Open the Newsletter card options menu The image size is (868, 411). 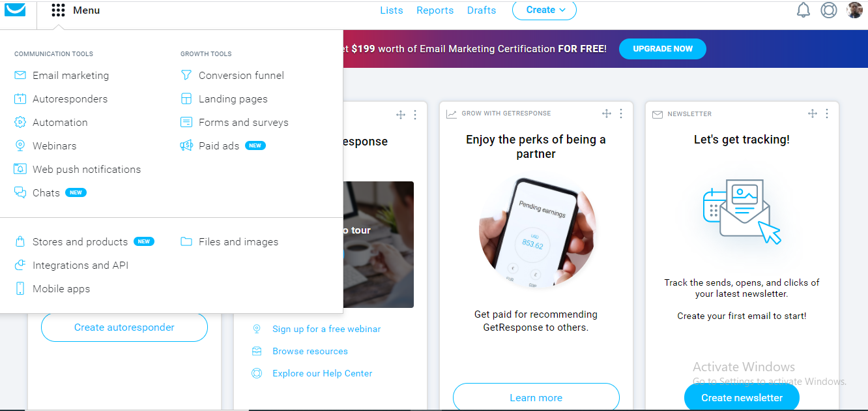pos(827,114)
